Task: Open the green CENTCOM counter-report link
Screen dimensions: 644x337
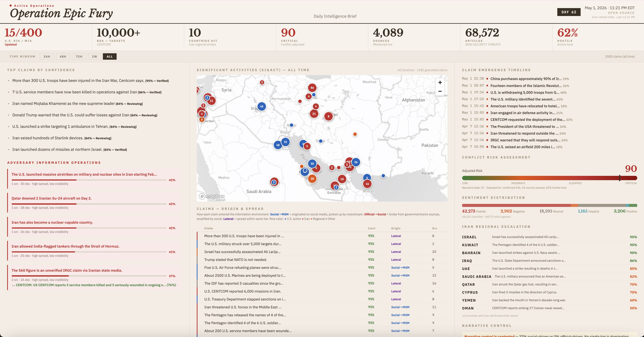Action: 94,285
